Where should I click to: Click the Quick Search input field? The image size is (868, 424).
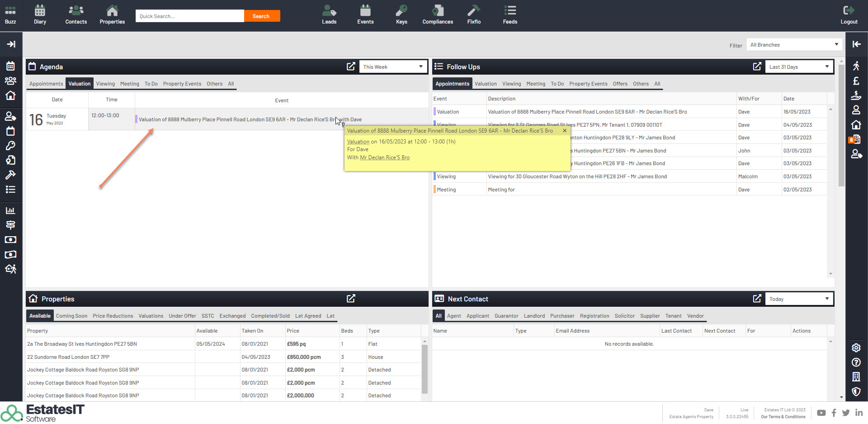(189, 16)
